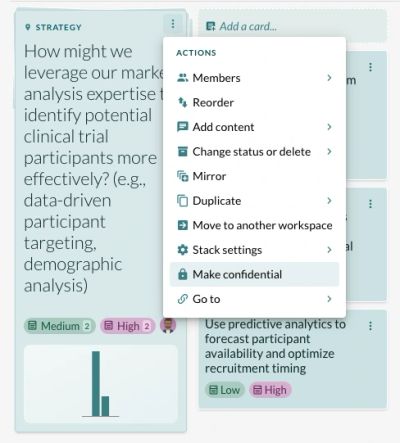Expand the Add content submenu chevron

(x=329, y=127)
